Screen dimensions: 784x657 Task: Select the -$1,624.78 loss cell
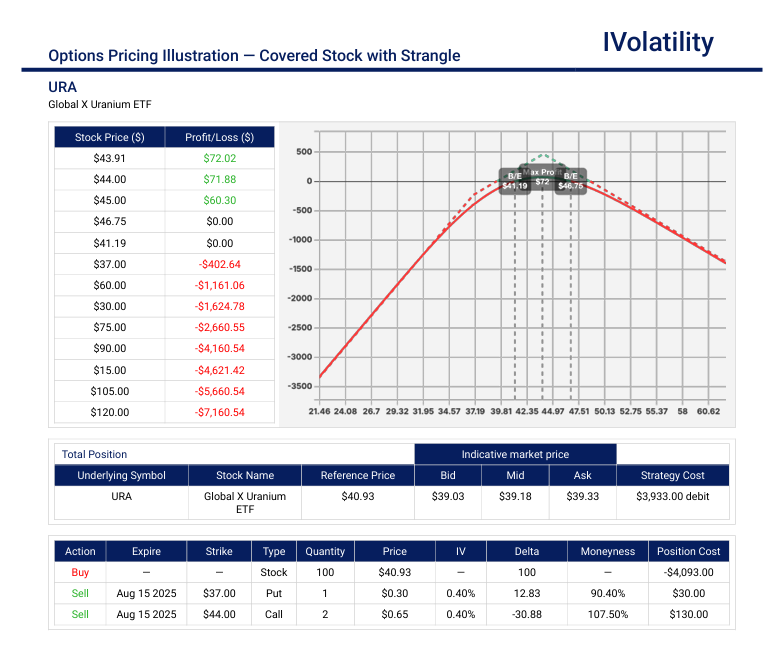(220, 306)
